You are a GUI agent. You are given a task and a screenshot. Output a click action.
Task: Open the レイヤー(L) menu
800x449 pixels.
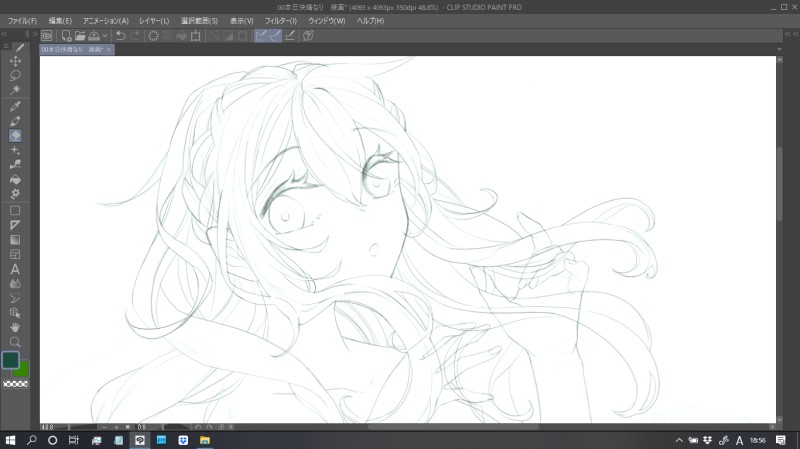point(154,21)
